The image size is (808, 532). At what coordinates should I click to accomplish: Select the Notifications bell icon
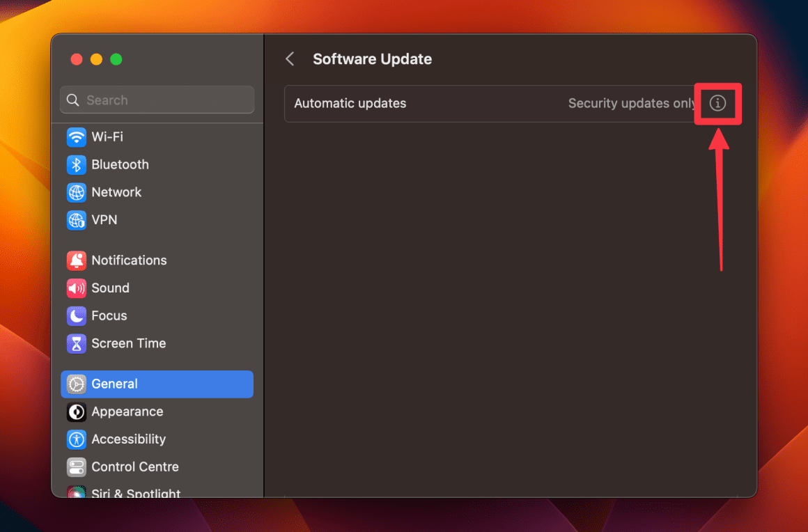pyautogui.click(x=76, y=260)
